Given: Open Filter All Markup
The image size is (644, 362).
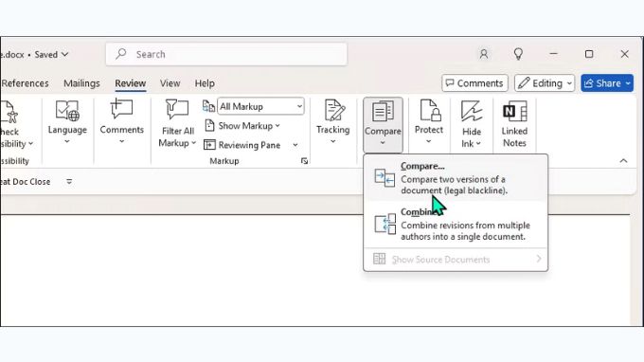Looking at the screenshot, I should (x=177, y=122).
